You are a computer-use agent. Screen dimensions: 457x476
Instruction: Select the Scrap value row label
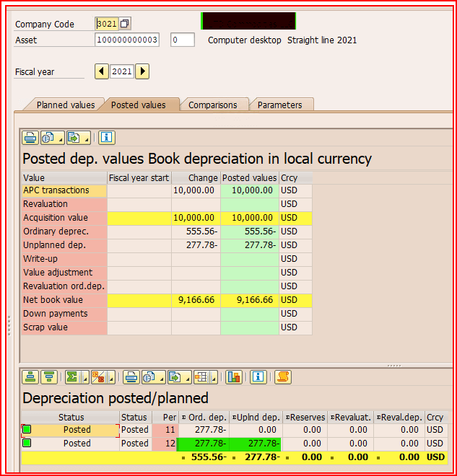click(x=64, y=327)
